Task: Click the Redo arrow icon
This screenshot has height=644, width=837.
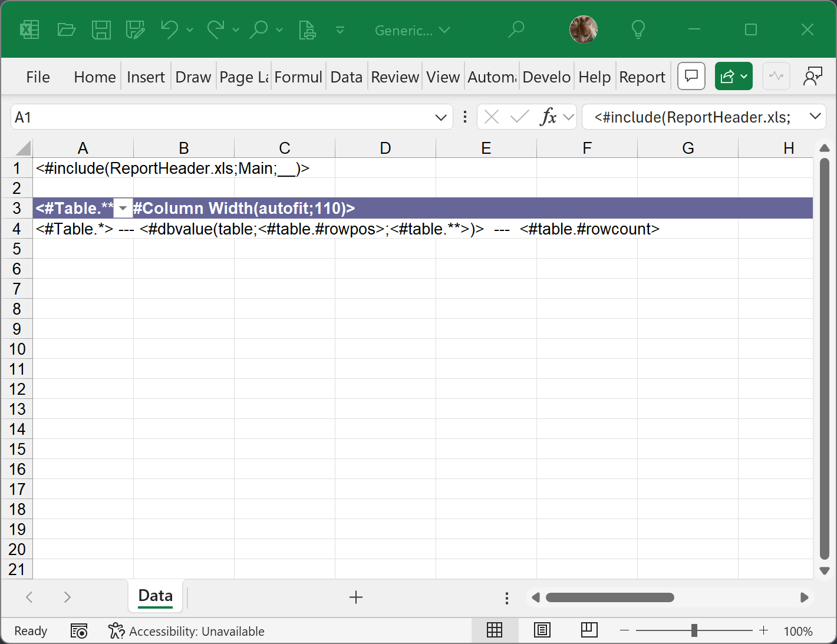Action: [x=216, y=29]
